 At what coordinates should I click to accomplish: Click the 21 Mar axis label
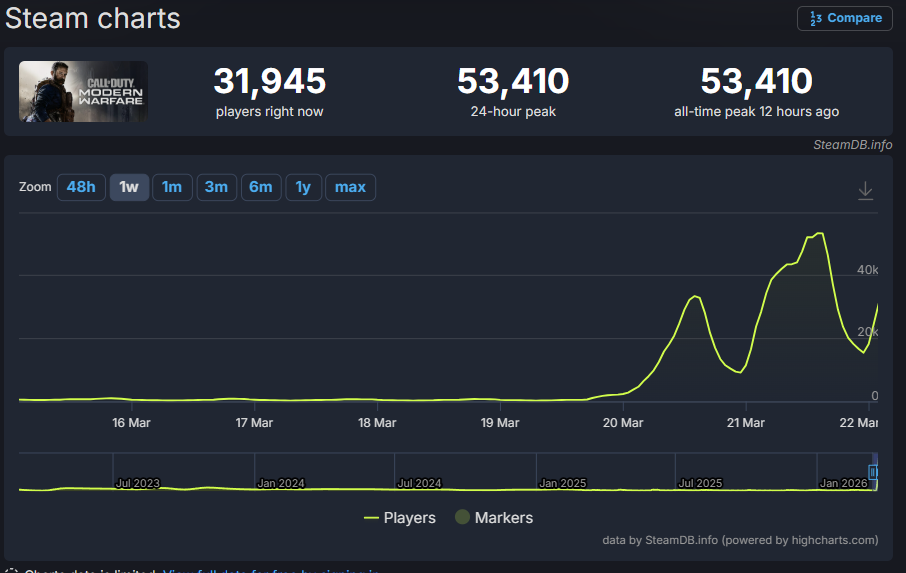745,423
